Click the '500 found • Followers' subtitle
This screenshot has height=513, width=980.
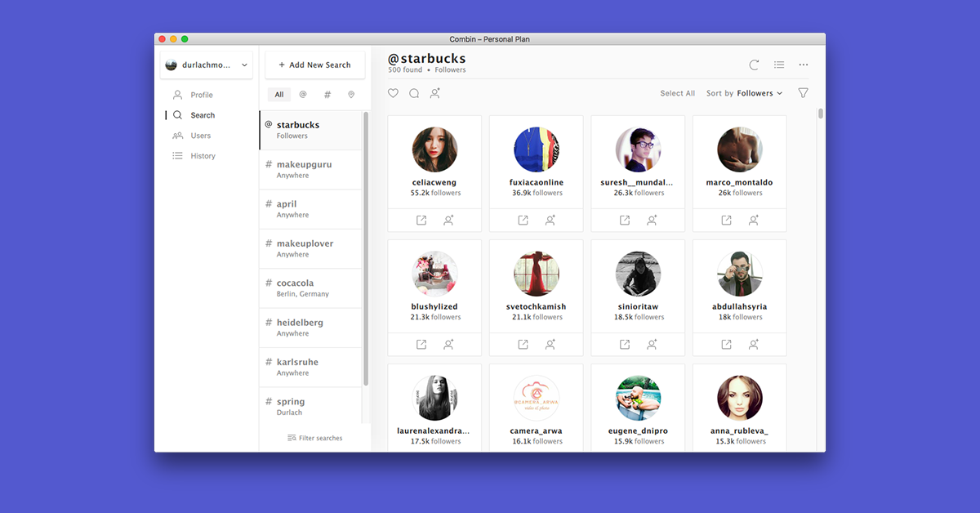427,70
